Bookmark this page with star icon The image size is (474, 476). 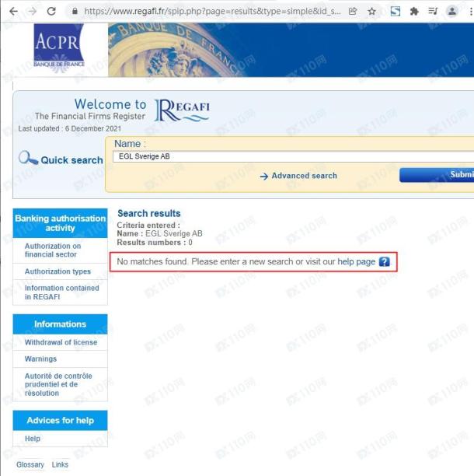pos(371,12)
